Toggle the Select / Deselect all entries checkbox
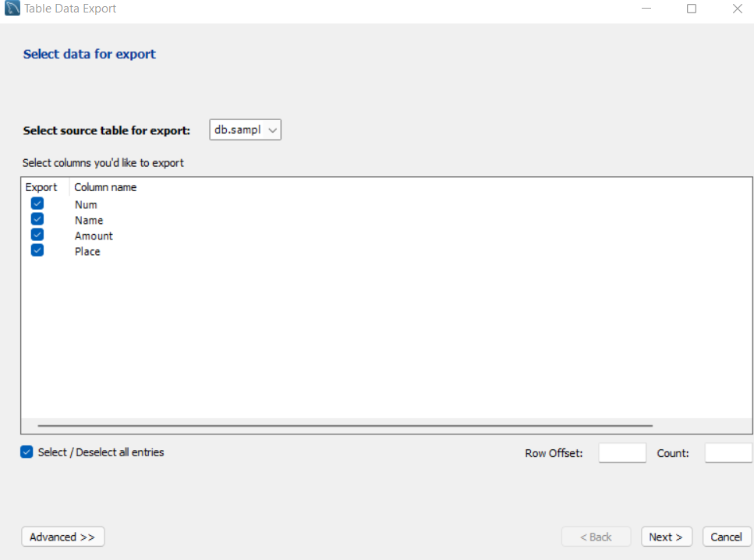This screenshot has height=560, width=754. (x=26, y=452)
